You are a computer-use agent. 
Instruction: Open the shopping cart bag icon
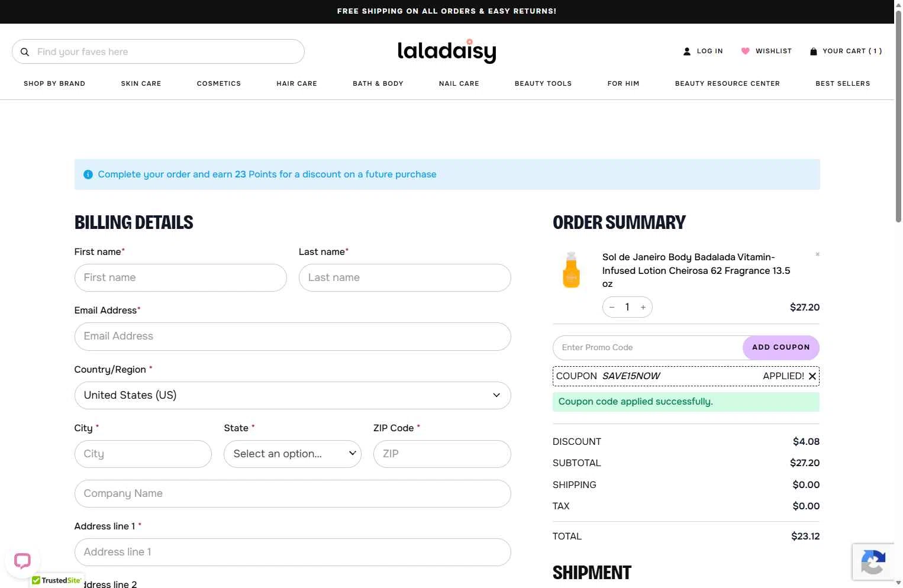(814, 51)
